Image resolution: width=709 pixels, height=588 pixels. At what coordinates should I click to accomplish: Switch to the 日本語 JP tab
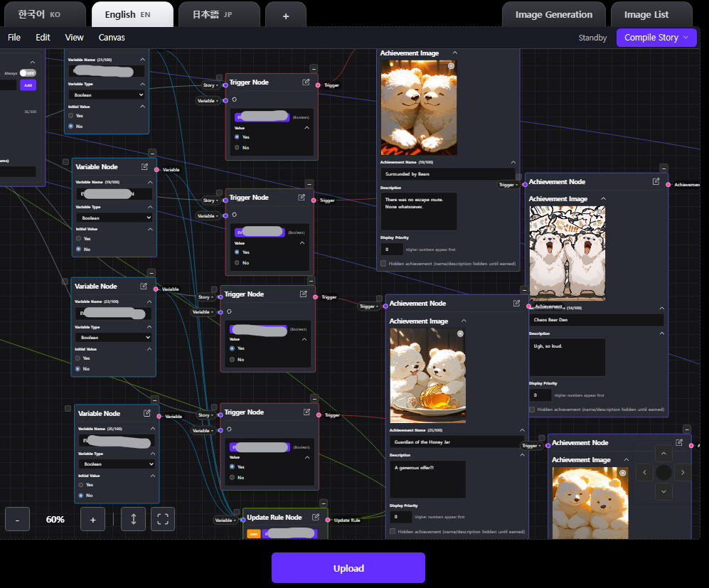(219, 14)
